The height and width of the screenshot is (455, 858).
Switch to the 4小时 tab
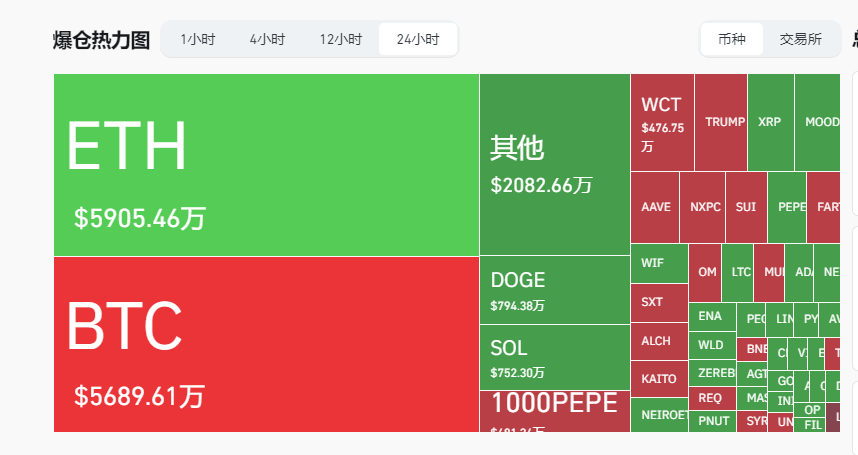(267, 39)
